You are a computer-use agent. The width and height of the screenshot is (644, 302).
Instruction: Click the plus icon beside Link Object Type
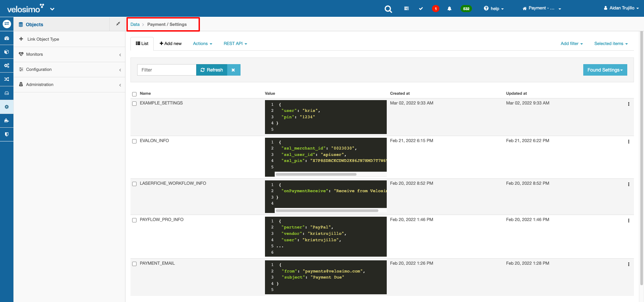pos(21,39)
